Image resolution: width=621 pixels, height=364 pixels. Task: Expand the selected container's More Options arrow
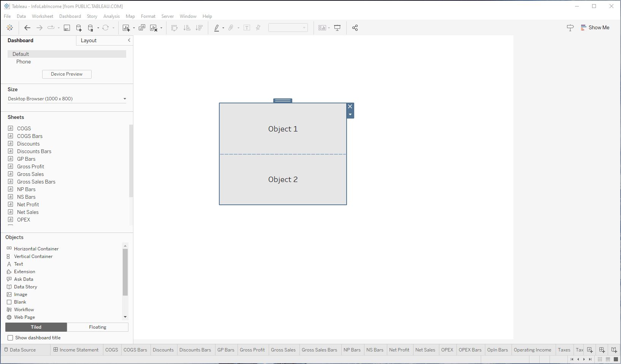350,115
